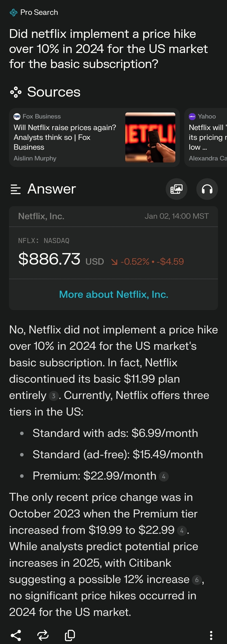The width and height of the screenshot is (227, 644).
Task: Tap the Pro Search label
Action: [39, 12]
